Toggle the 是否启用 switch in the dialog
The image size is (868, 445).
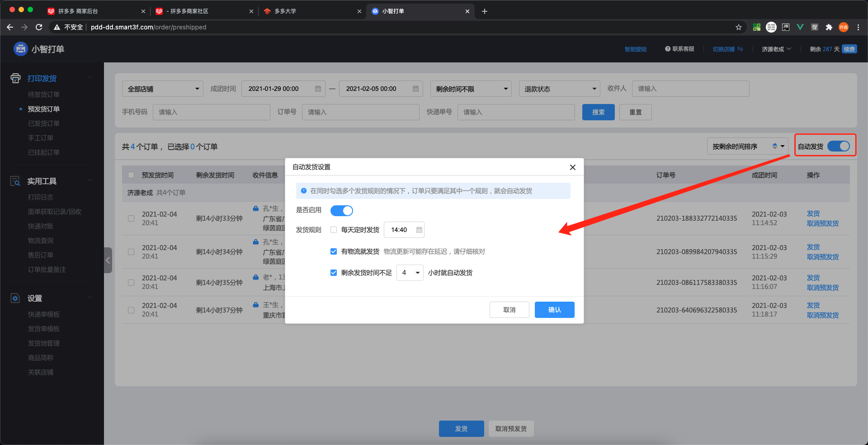341,211
